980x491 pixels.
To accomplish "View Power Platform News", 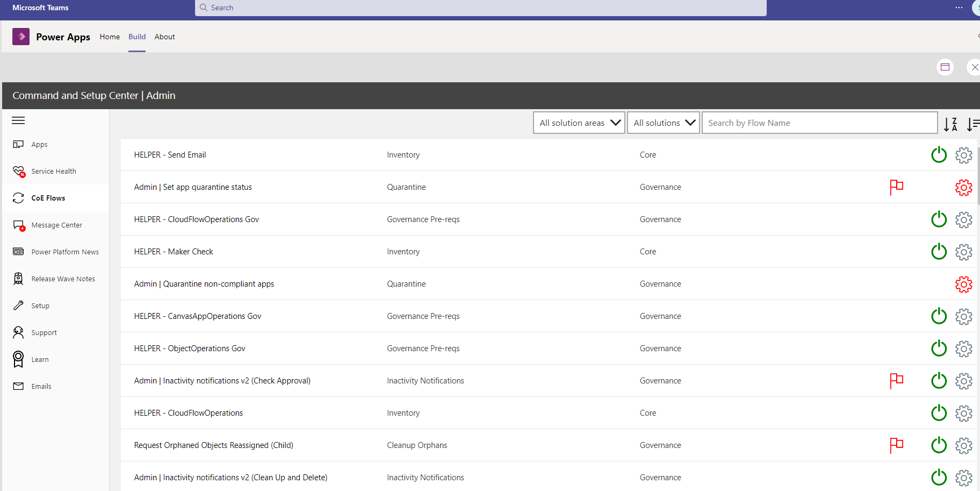I will (65, 252).
